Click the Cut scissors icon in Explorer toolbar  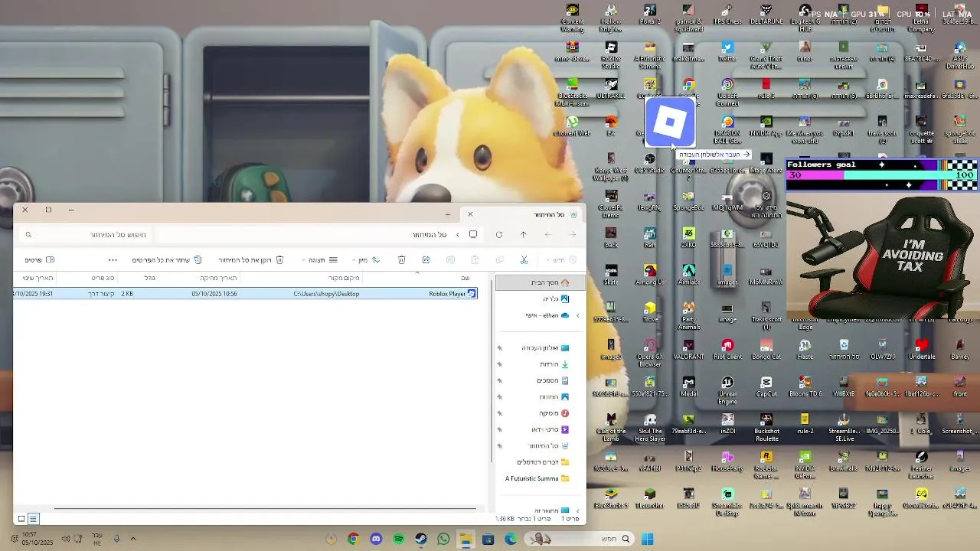[524, 260]
